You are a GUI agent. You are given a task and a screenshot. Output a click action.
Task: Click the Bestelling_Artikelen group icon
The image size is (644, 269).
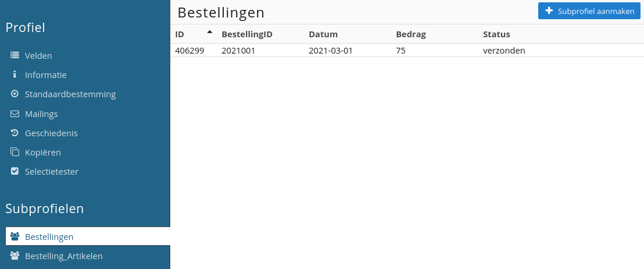click(15, 256)
